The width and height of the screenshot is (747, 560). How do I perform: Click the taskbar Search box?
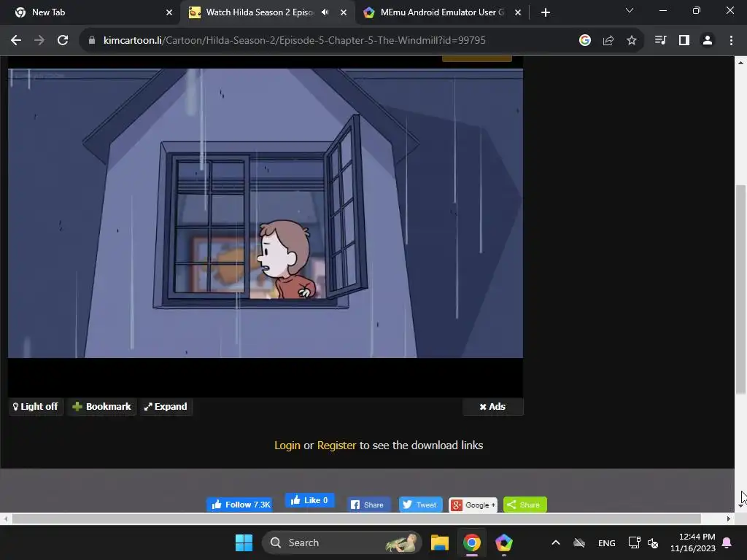[x=342, y=542]
